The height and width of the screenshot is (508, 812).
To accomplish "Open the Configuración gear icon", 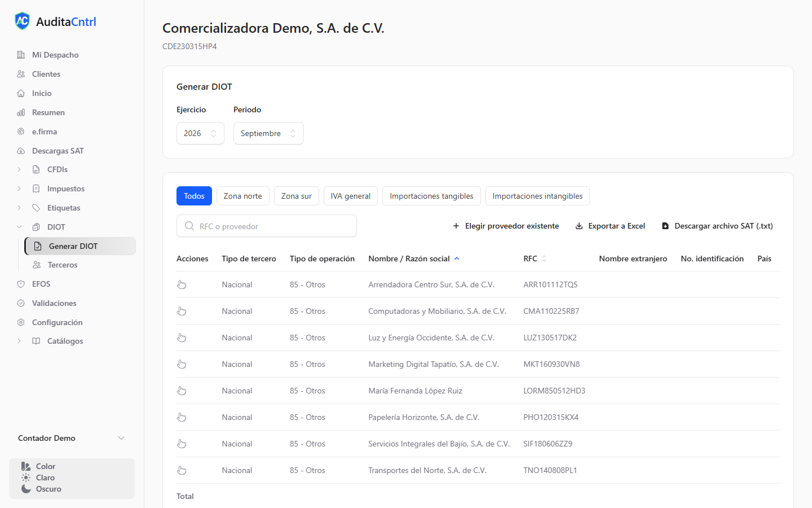I will tap(21, 322).
